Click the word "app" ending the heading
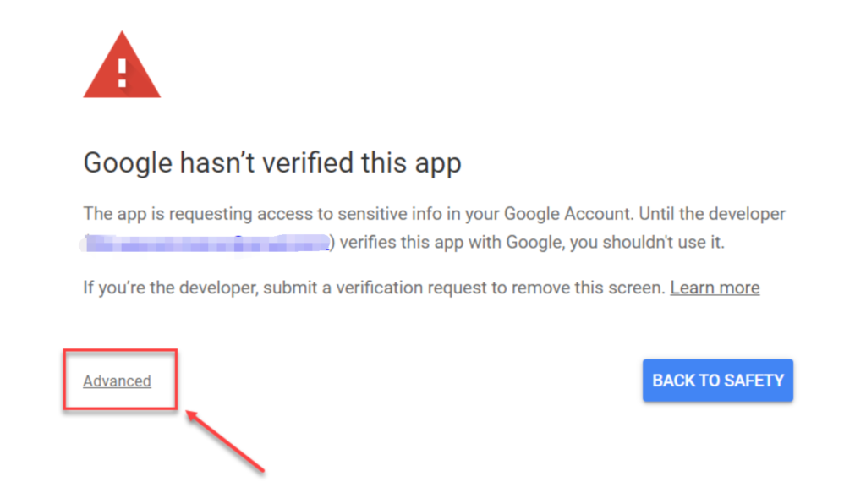The image size is (866, 504). (438, 165)
